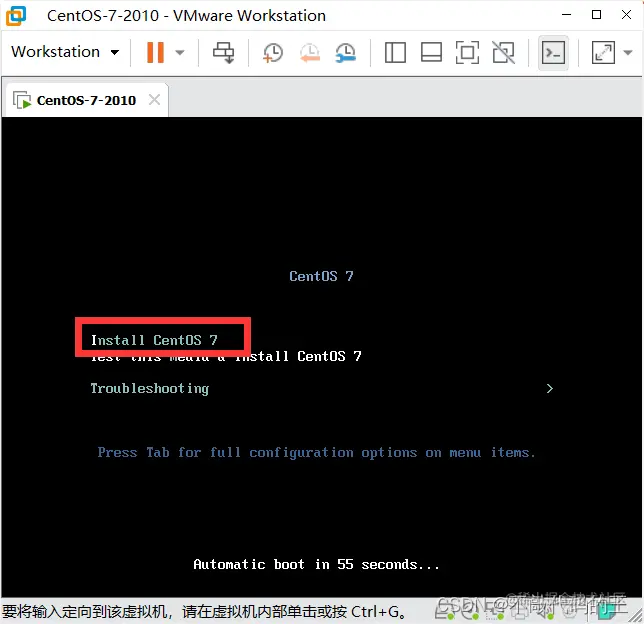Close the VMware Workstation window
The image size is (644, 624).
point(626,15)
